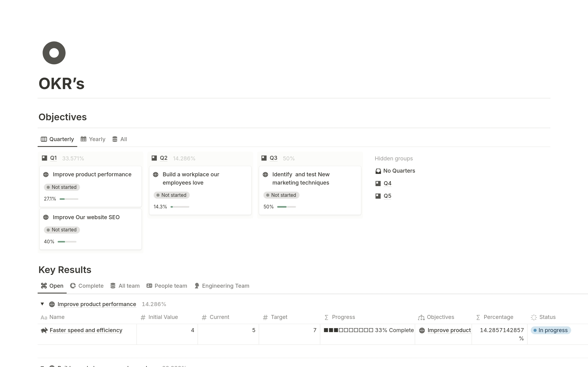
Task: Click the globe icon on Identify and test card
Action: 266,174
